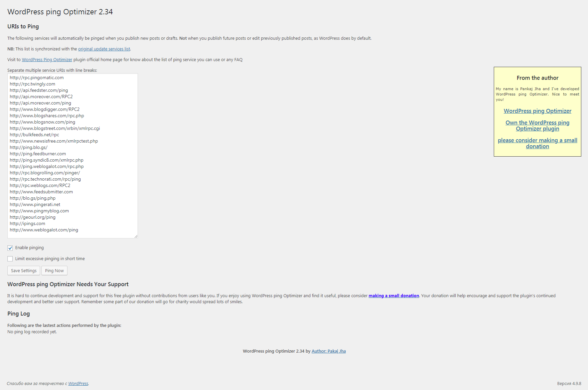Image resolution: width=588 pixels, height=390 pixels.
Task: Click the URIs to Ping heading
Action: click(x=23, y=26)
